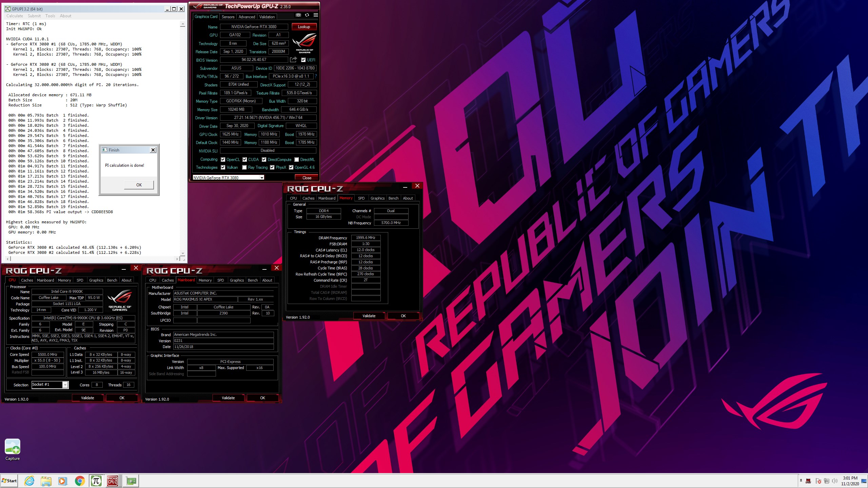Viewport: 868px width, 488px height.
Task: Close the Finish dialog with X
Action: [x=153, y=150]
